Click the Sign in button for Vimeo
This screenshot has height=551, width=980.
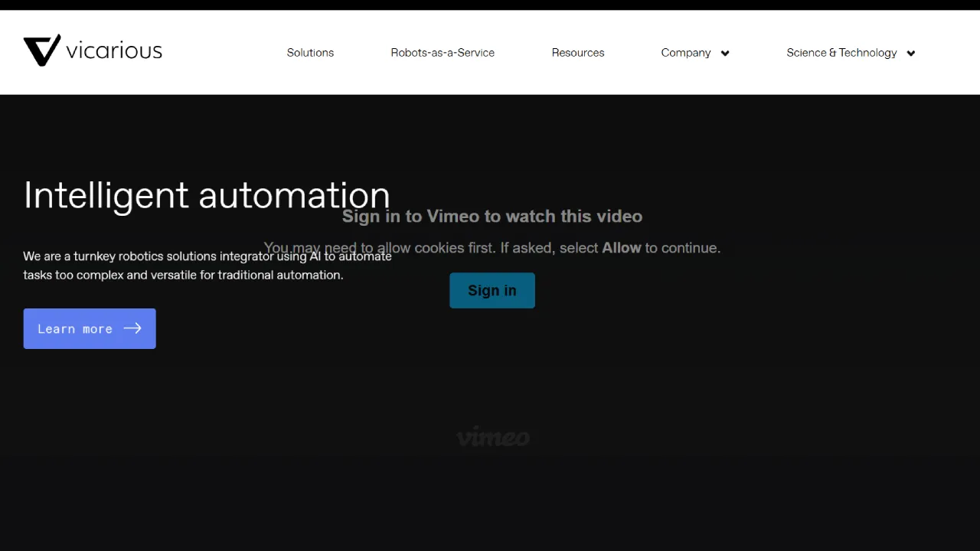pyautogui.click(x=492, y=290)
